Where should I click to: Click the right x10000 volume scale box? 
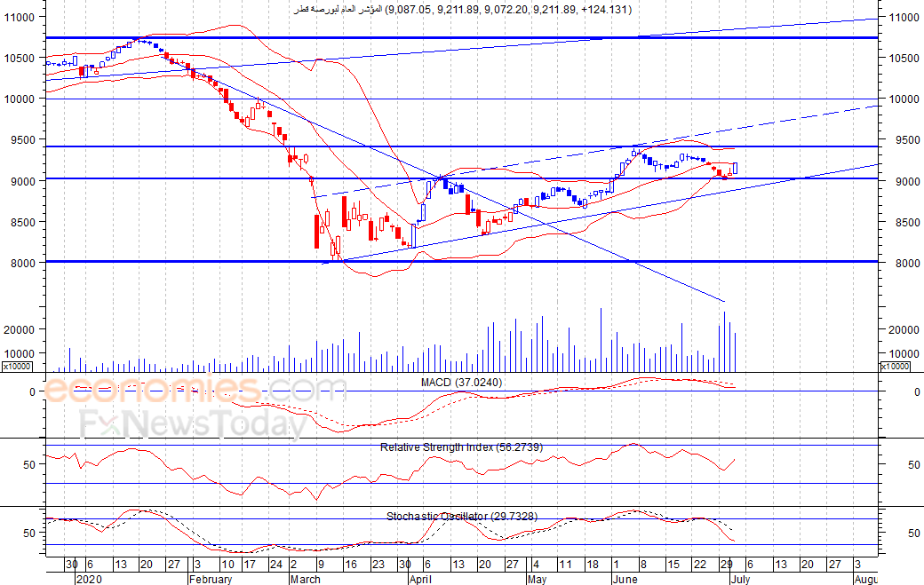[895, 367]
